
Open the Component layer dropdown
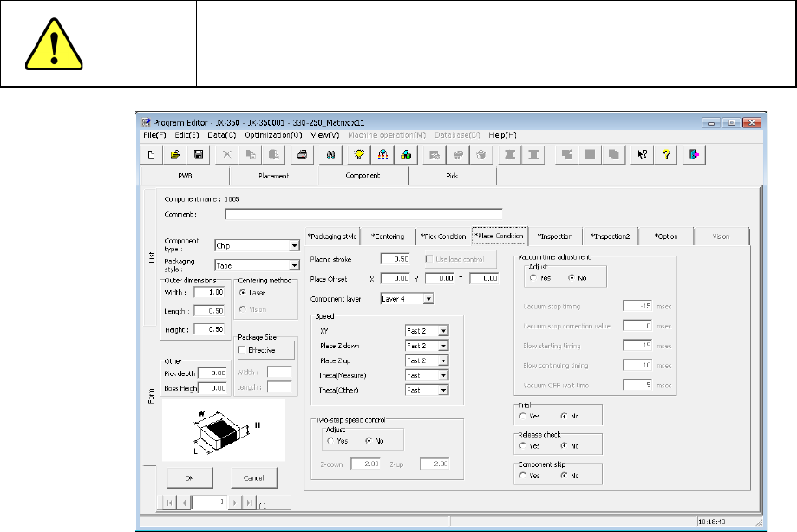428,299
